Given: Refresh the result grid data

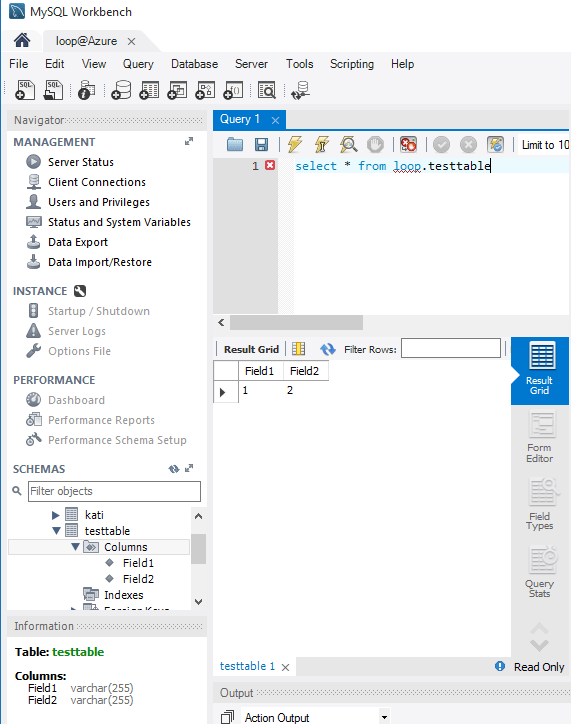Looking at the screenshot, I should point(328,349).
